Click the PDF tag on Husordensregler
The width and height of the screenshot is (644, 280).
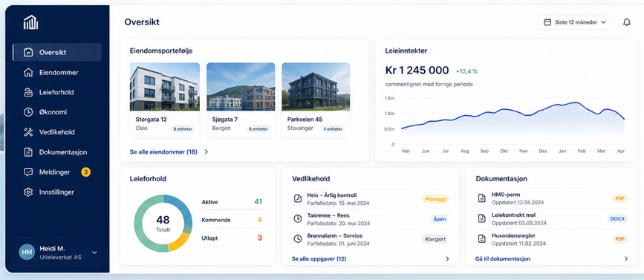point(619,238)
